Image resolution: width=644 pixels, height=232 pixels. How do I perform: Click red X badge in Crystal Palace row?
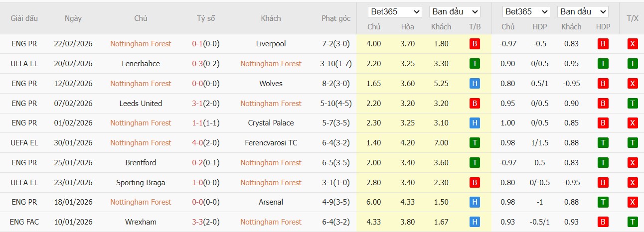coord(633,123)
